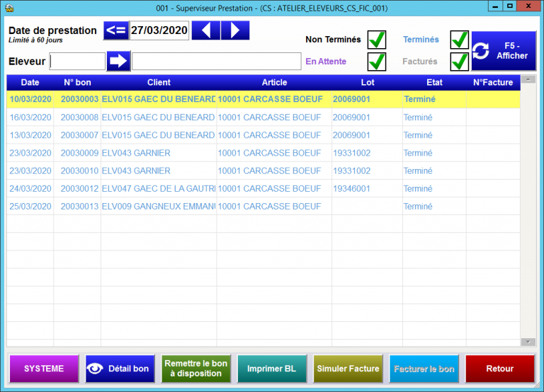Image resolution: width=544 pixels, height=392 pixels.
Task: Click into the Eleveur code field
Action: [x=77, y=62]
